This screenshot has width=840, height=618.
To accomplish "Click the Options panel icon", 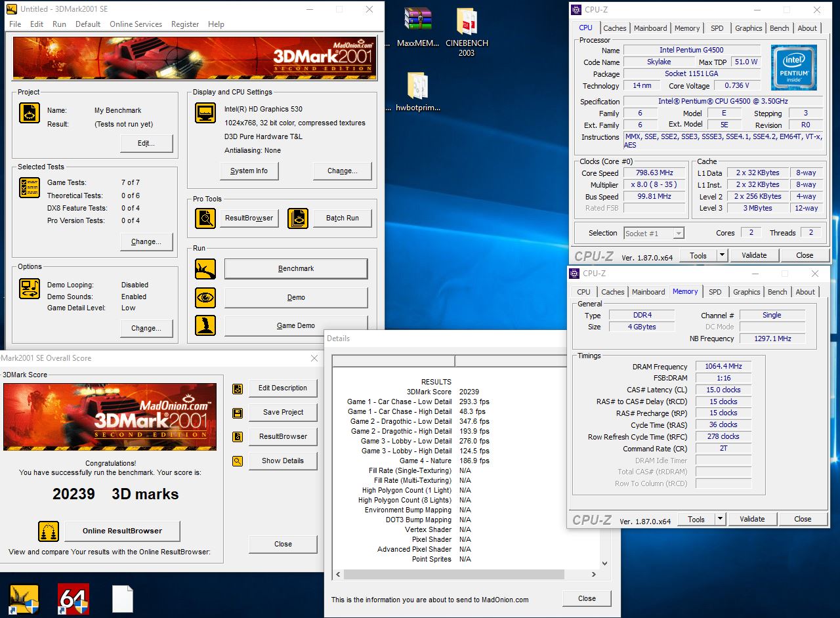I will coord(29,289).
